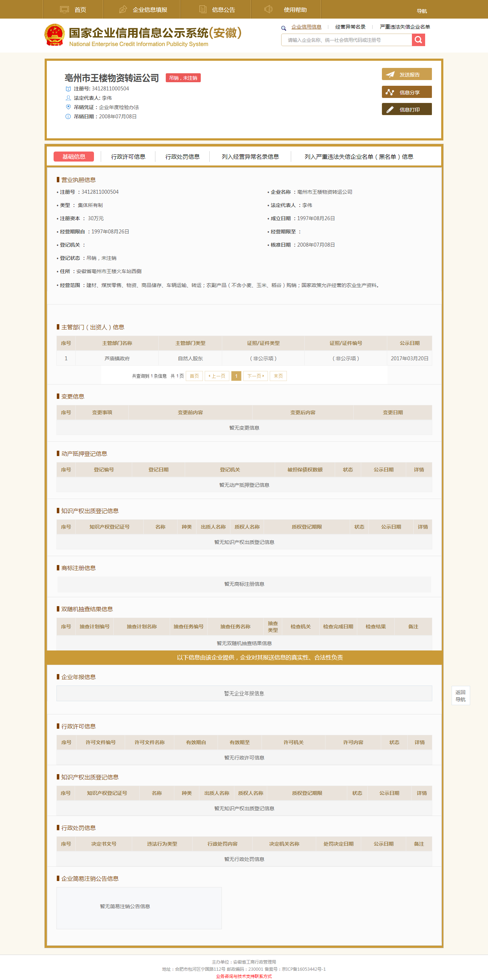The image size is (488, 980).
Task: Switch to the 列入经营异常名录信息 tab
Action: [250, 157]
